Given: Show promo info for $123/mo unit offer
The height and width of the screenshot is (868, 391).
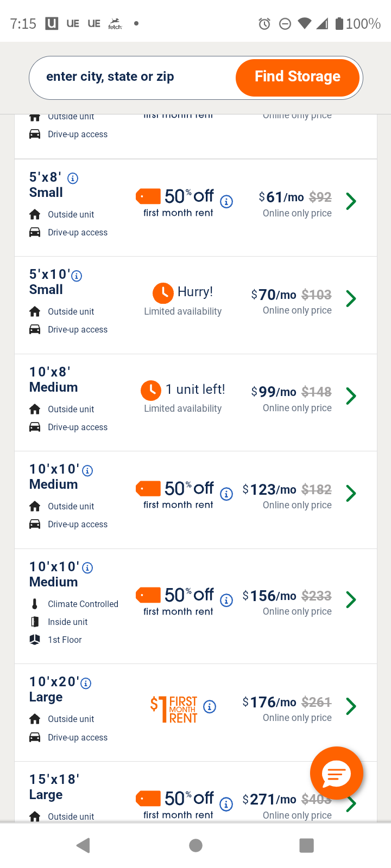Looking at the screenshot, I should tap(226, 494).
